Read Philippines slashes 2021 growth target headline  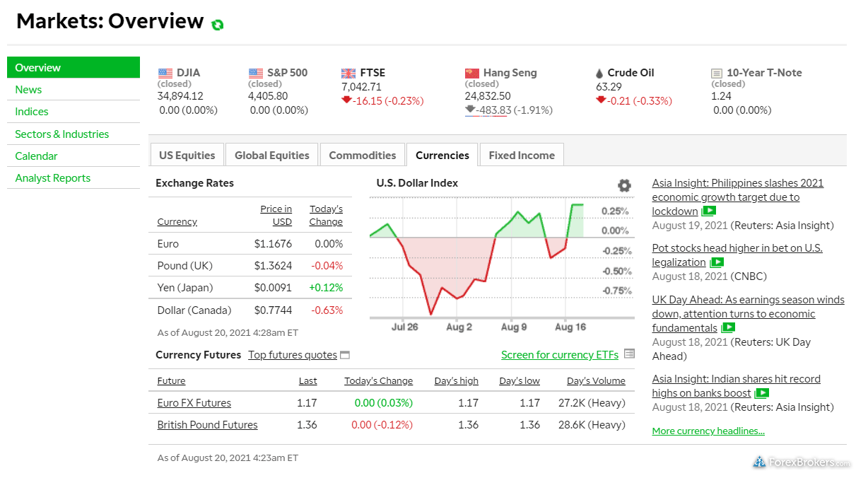pyautogui.click(x=737, y=197)
